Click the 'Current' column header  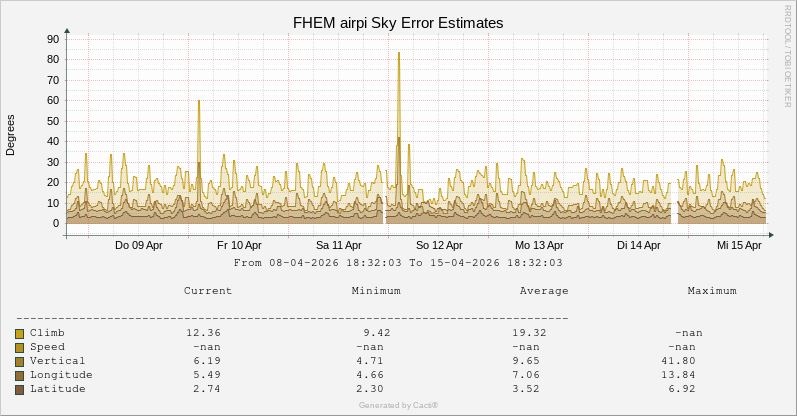pos(208,291)
